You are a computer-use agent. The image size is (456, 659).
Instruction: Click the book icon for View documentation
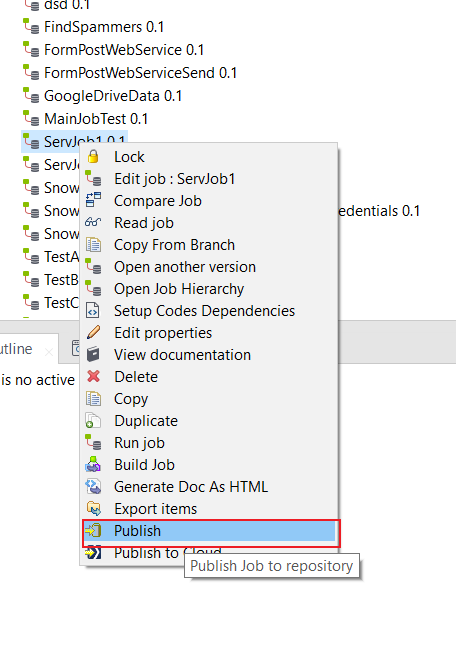93,354
